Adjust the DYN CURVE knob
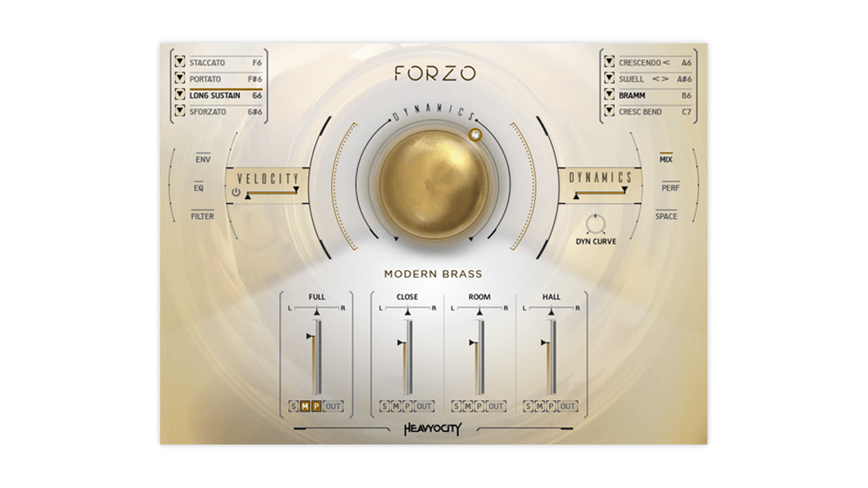 (x=595, y=224)
